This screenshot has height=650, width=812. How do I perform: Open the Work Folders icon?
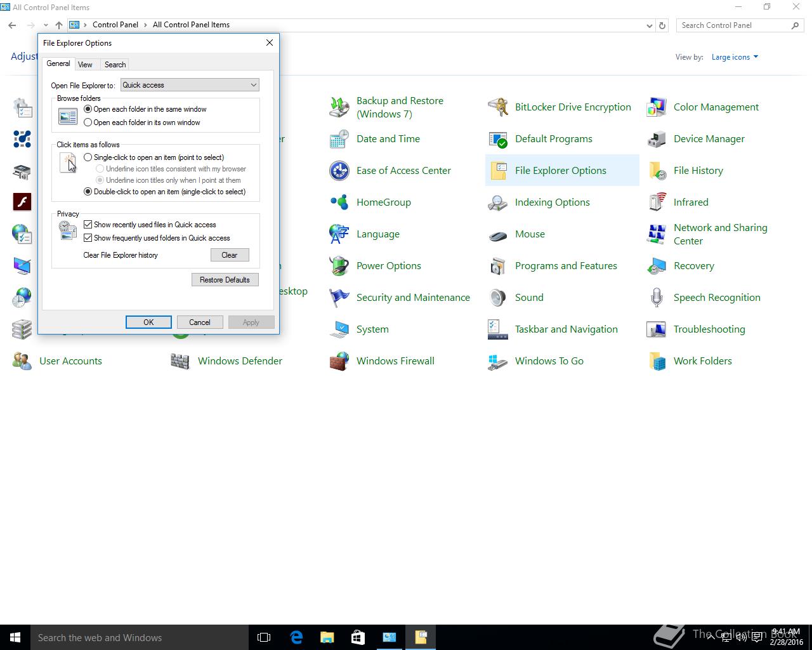coord(657,361)
